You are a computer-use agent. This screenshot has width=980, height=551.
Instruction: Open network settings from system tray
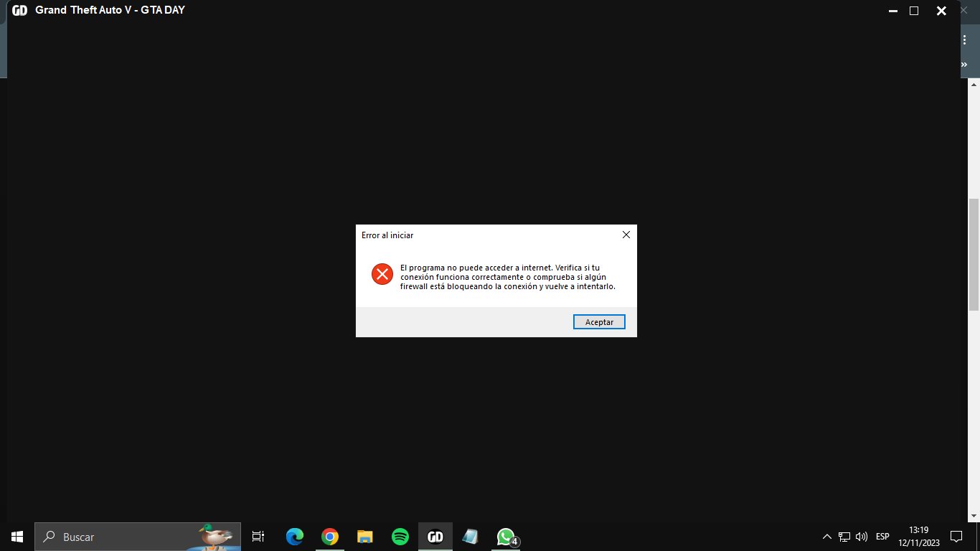pyautogui.click(x=844, y=537)
